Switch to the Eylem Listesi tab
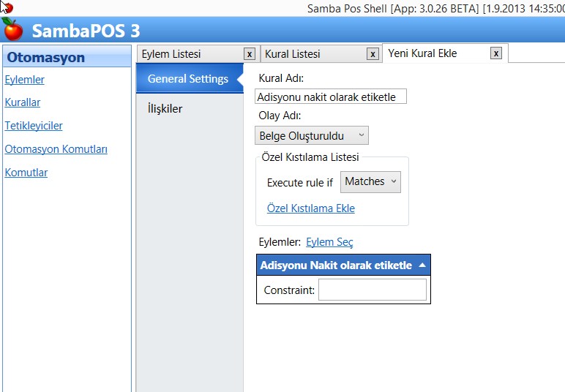Image resolution: width=565 pixels, height=392 pixels. pyautogui.click(x=171, y=54)
